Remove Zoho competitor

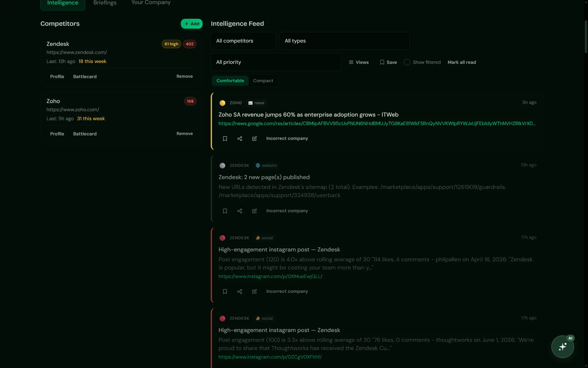(185, 134)
